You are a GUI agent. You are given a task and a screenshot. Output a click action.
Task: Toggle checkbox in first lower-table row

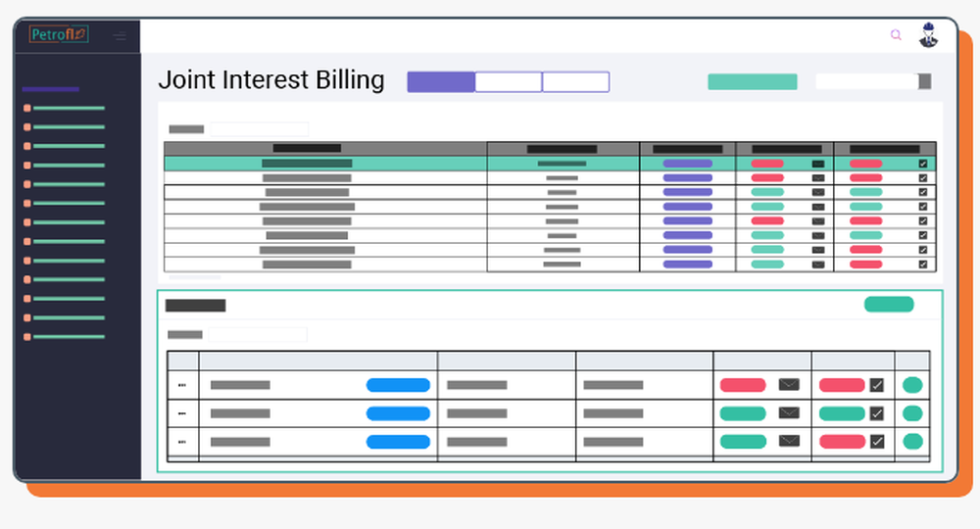coord(877,385)
